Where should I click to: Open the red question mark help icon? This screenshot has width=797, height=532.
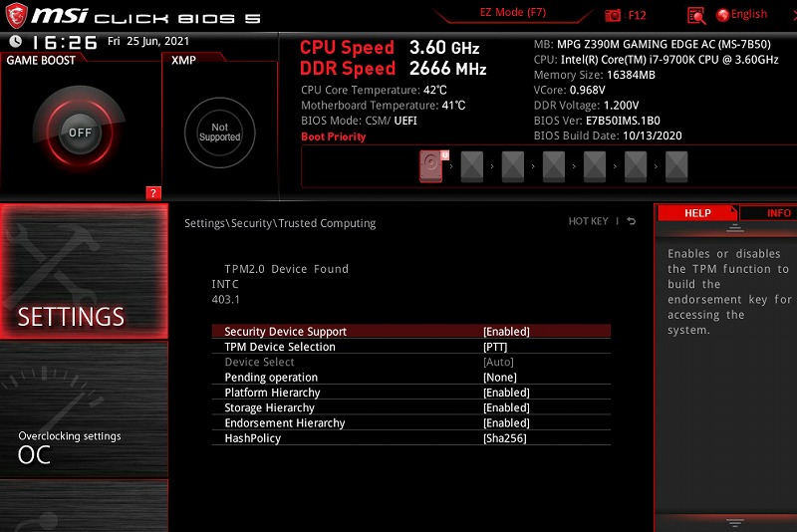click(153, 193)
